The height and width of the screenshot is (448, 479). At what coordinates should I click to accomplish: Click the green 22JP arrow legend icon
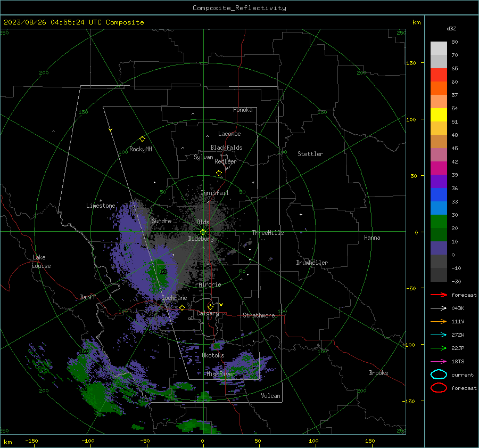coord(439,348)
